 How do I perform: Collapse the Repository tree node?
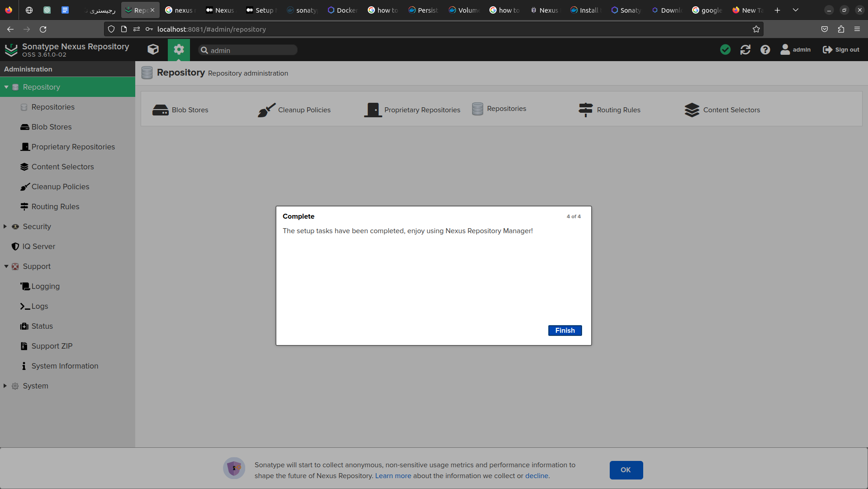(x=6, y=87)
